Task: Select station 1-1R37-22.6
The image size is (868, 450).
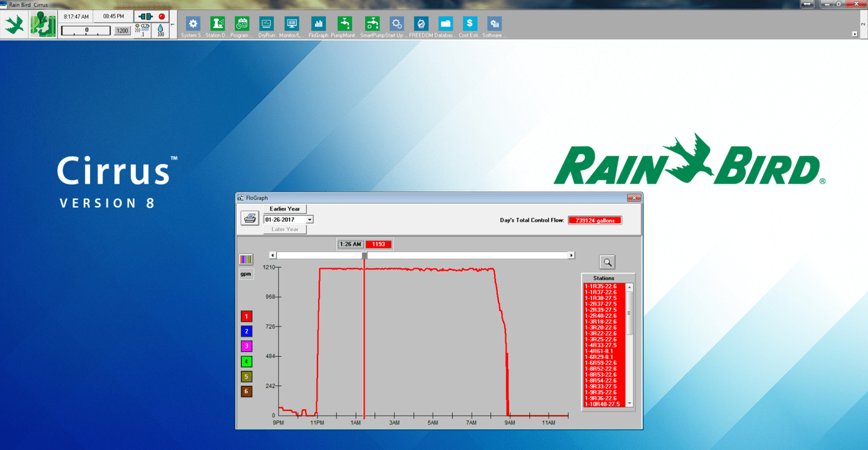Action: pyautogui.click(x=604, y=292)
